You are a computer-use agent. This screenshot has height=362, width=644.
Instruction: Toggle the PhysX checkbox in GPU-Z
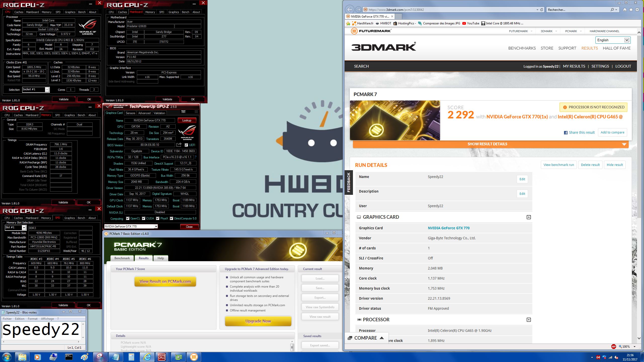click(157, 218)
